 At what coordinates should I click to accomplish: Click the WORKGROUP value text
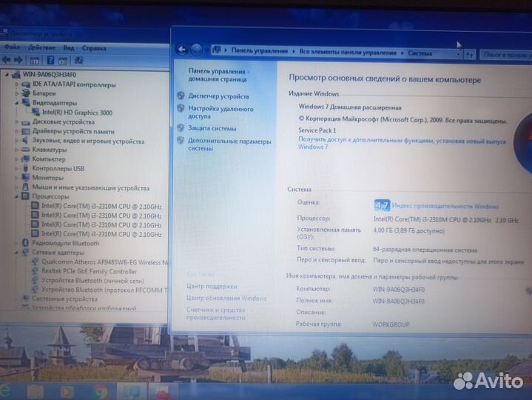[391, 324]
